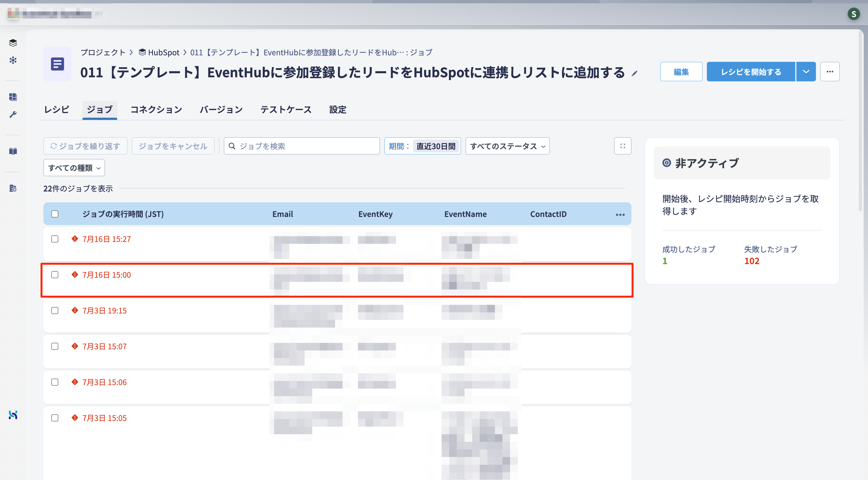Click error icon for 7月3日 15:06 job
The height and width of the screenshot is (480, 868).
75,382
